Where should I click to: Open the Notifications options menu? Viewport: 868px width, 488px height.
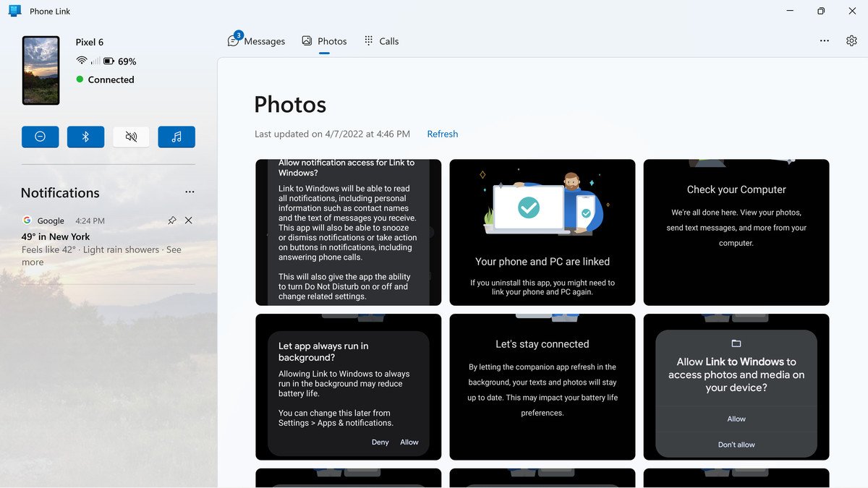coord(190,192)
